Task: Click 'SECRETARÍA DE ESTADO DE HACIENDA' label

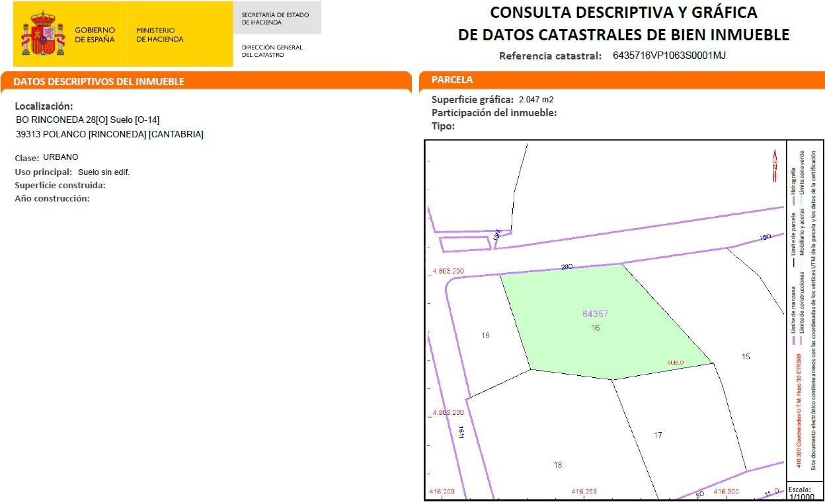Action: 276,18
